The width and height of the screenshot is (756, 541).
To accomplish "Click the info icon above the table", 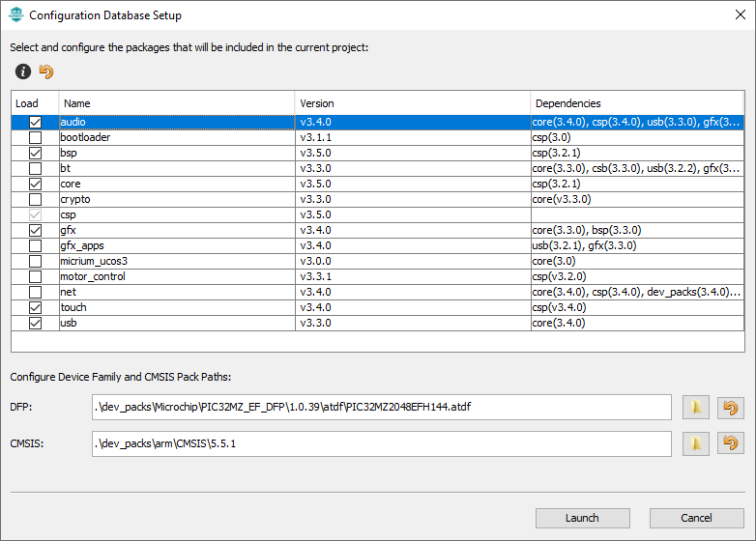I will click(x=22, y=71).
